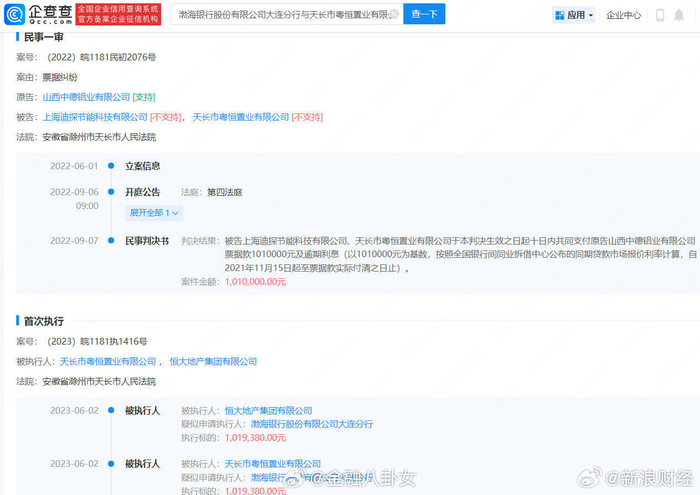The image size is (700, 495).
Task: Open defendant 上海迪探节能科技有限公司 link
Action: (95, 117)
